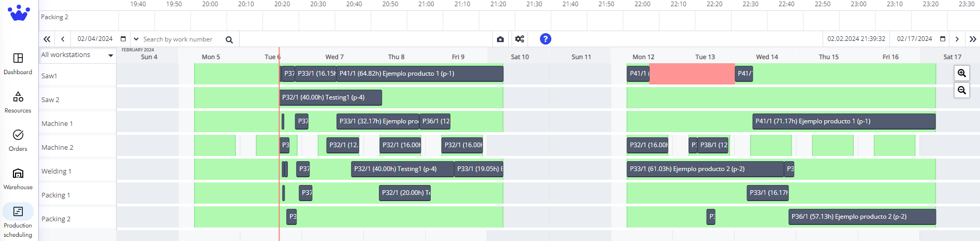Open the Warehouse section
The height and width of the screenshot is (241, 980).
(18, 178)
